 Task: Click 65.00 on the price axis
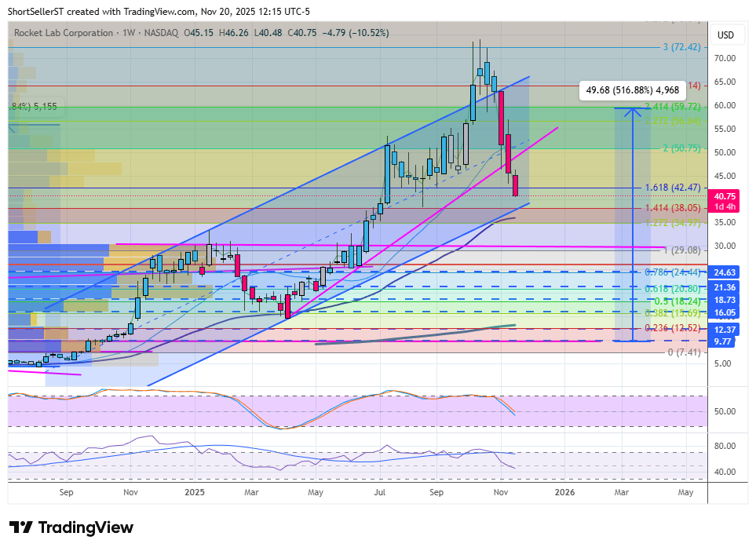[x=725, y=82]
